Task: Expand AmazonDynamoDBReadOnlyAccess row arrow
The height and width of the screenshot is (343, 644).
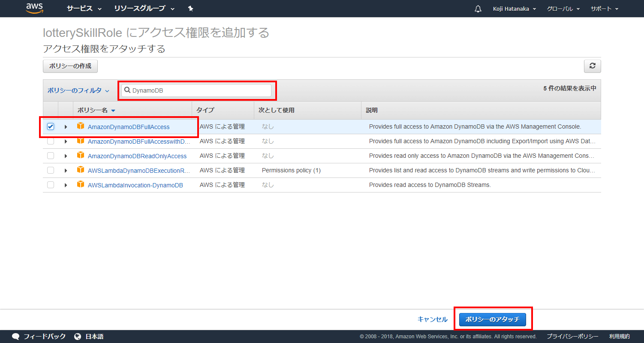Action: point(66,156)
